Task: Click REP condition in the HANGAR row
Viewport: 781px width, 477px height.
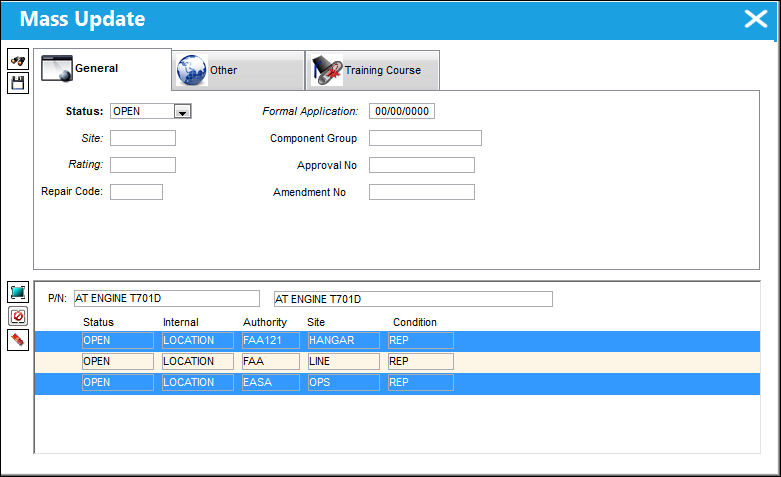Action: tap(421, 341)
